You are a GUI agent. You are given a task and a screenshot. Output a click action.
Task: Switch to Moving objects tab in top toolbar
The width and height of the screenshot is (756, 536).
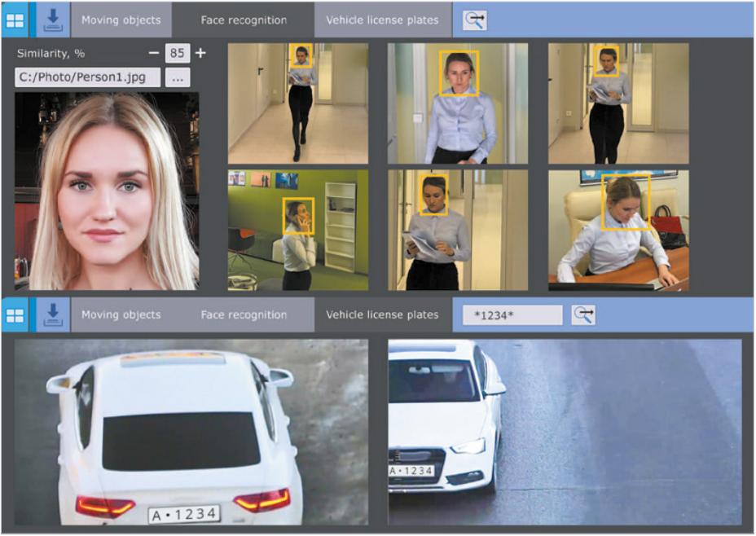click(121, 20)
